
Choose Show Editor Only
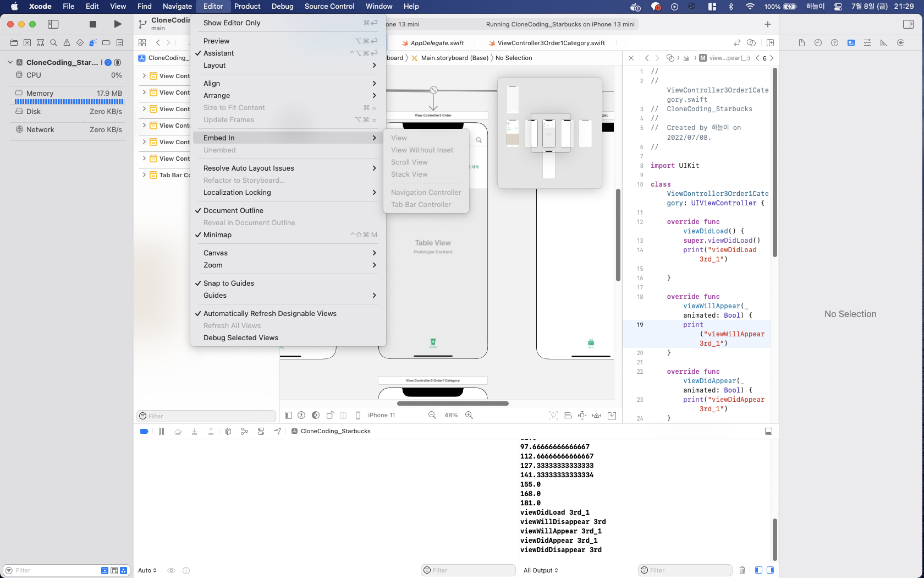coord(288,23)
